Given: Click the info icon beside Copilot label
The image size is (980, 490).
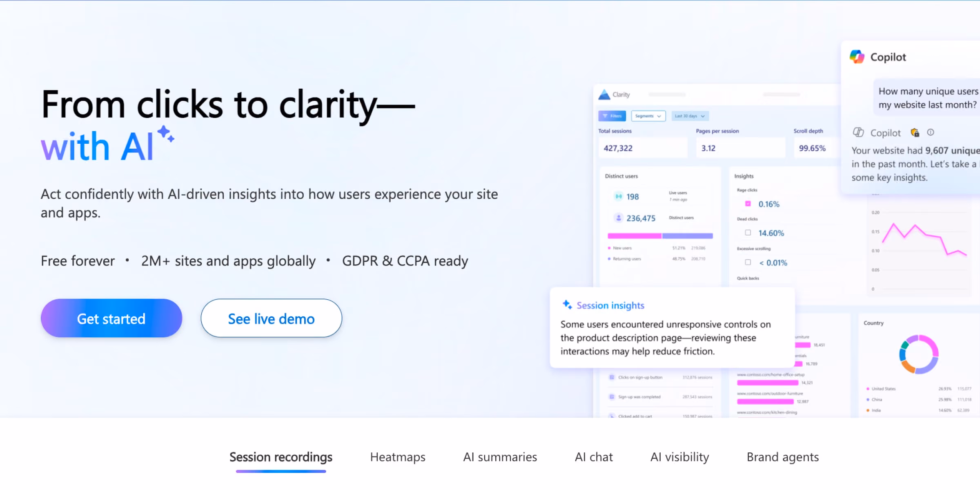Looking at the screenshot, I should [931, 132].
